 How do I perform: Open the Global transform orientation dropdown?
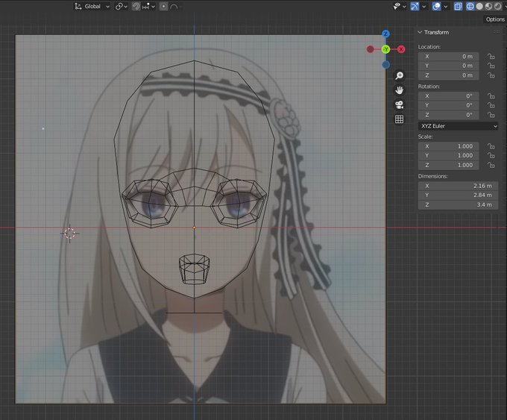pos(92,6)
